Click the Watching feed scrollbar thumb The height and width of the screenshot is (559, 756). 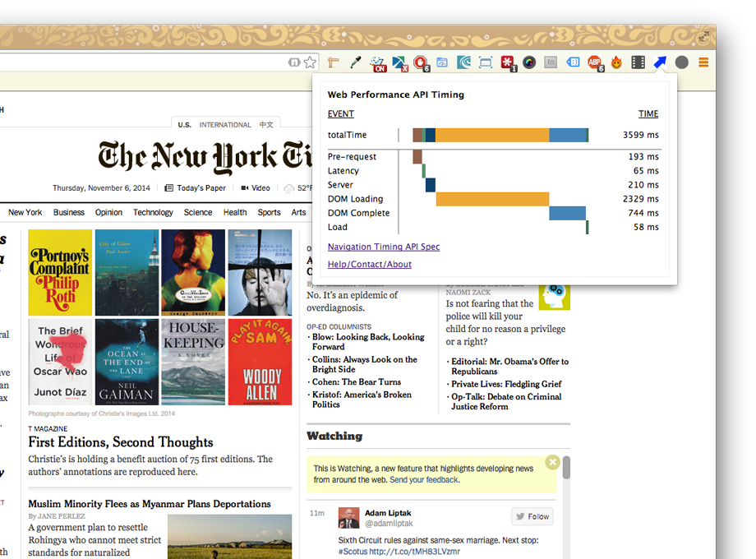(566, 468)
